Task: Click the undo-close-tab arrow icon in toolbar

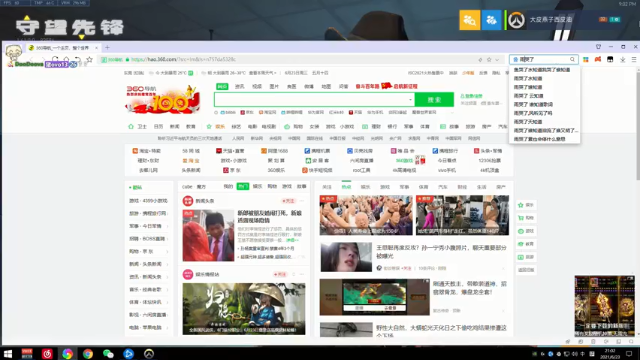Action: [78, 60]
